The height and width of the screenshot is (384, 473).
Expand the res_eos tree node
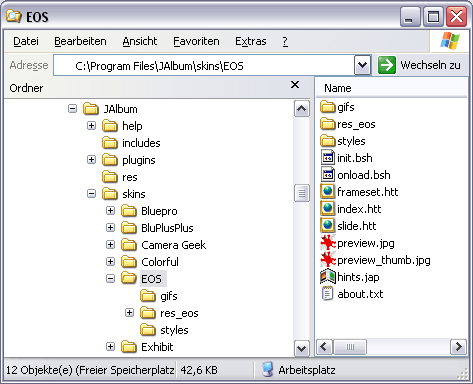point(129,313)
